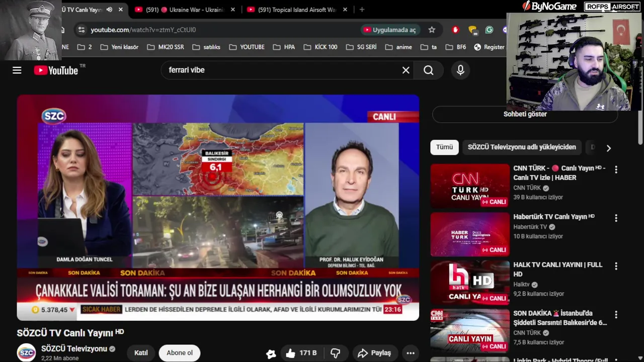Join the channel with Katıl button
The image size is (644, 362).
(141, 353)
